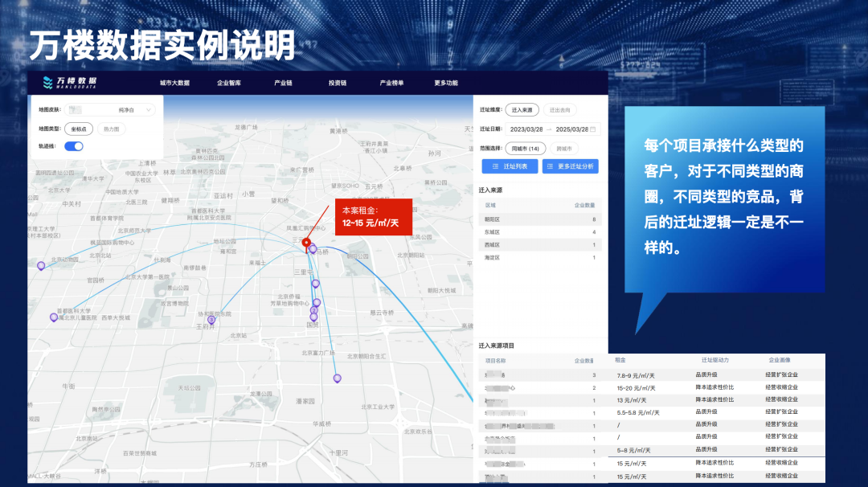Click the red location pin on the map
The width and height of the screenshot is (868, 487).
tap(307, 241)
